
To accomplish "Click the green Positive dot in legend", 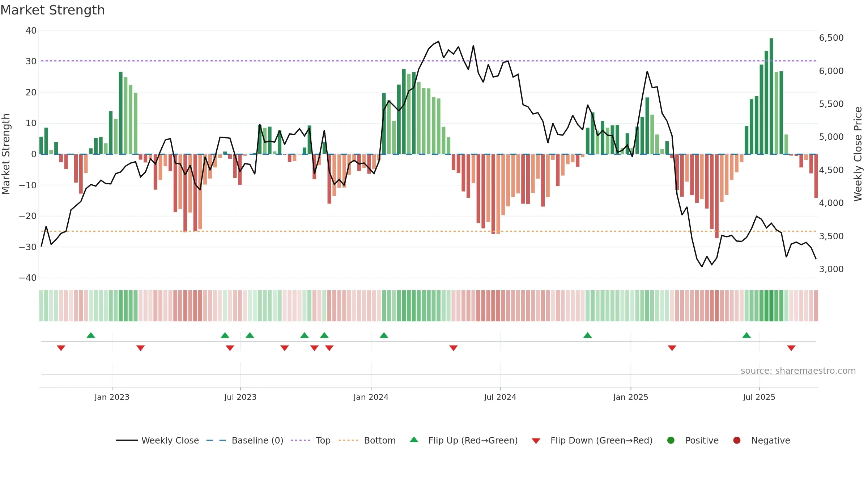I will [x=671, y=440].
